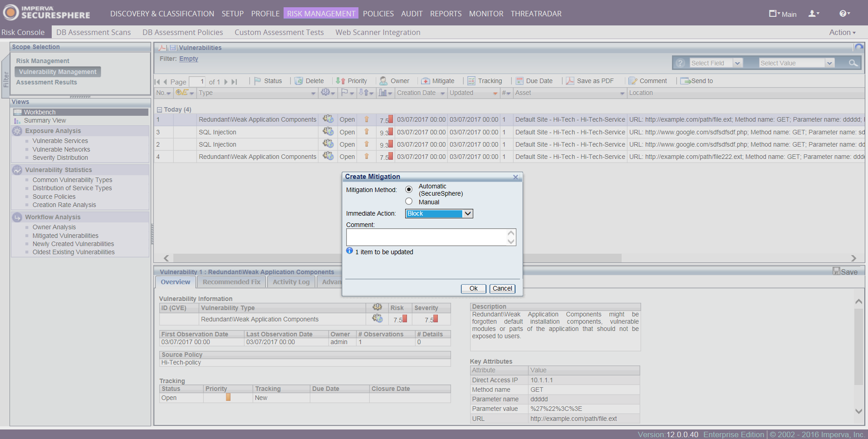Click the Due Date calendar toolbar icon
This screenshot has width=868, height=439.
click(520, 81)
